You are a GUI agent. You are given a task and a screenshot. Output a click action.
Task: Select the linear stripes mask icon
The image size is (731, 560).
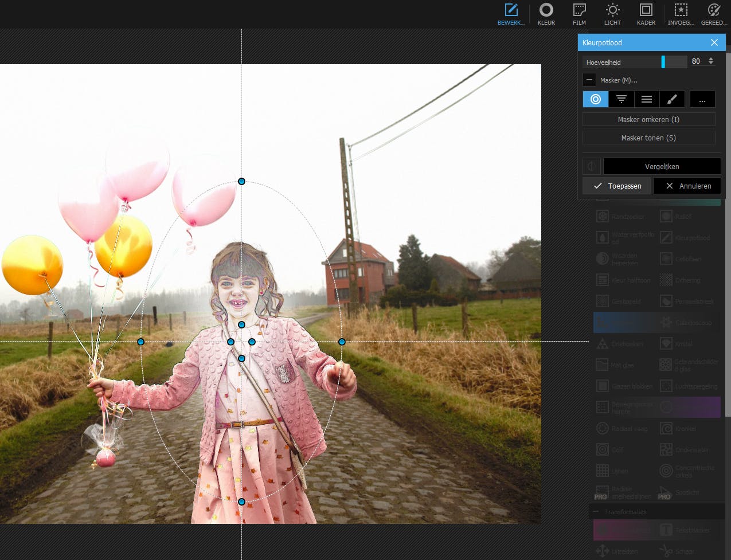tap(646, 99)
